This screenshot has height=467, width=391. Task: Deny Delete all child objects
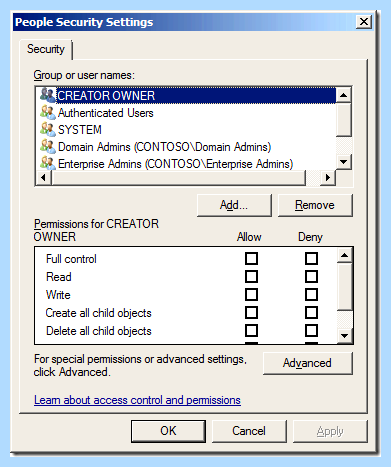click(311, 330)
